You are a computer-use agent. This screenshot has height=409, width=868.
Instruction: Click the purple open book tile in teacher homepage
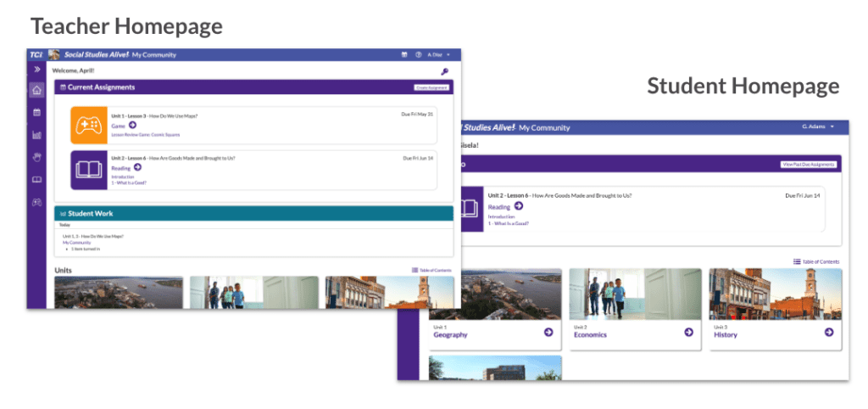point(88,171)
